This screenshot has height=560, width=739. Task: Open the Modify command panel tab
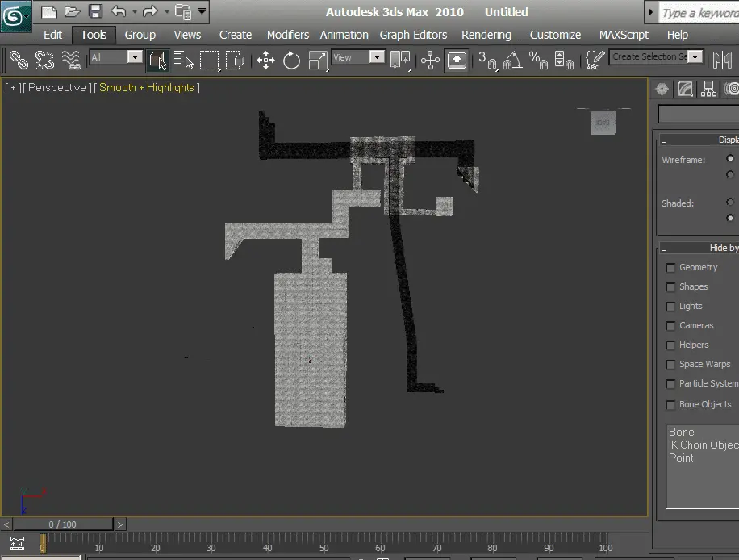(x=685, y=89)
